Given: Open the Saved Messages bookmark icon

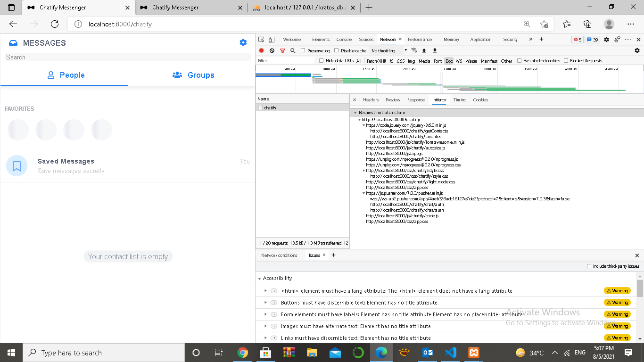Looking at the screenshot, I should (x=17, y=165).
